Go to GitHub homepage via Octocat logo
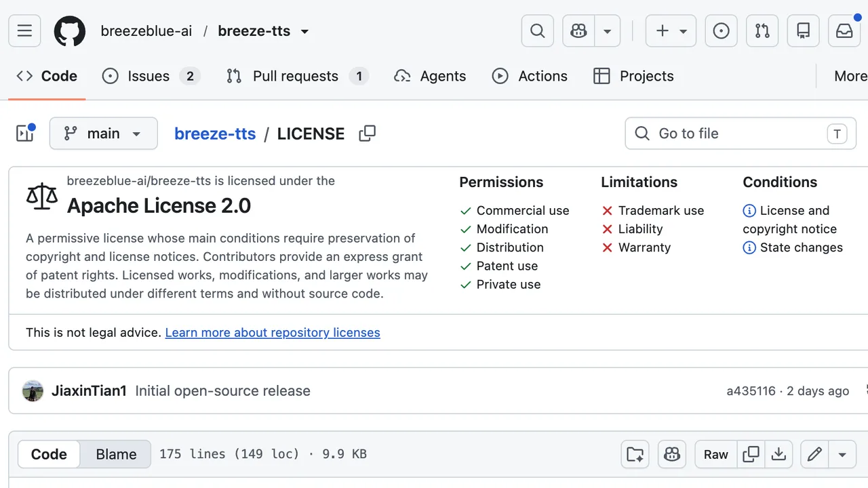 tap(70, 31)
